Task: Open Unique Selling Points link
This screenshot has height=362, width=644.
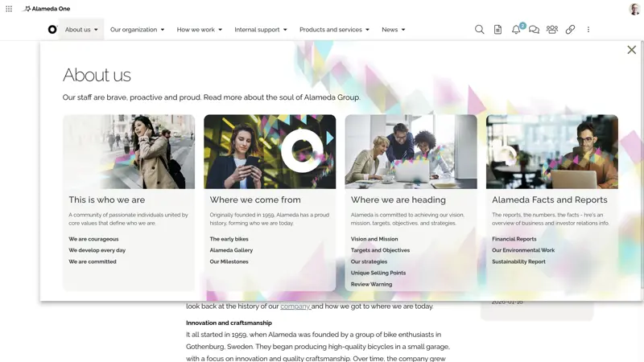Action: coord(378,273)
